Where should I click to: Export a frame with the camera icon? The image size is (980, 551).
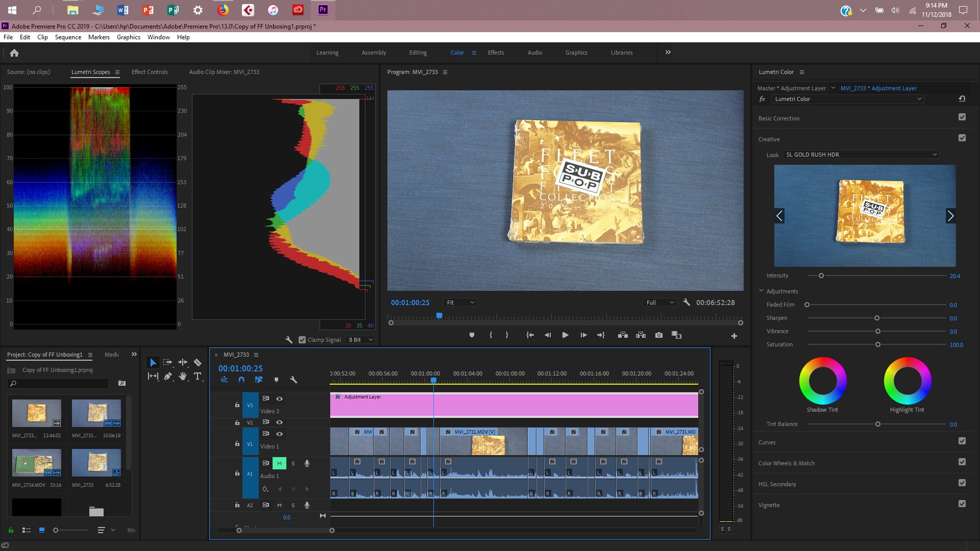coord(658,335)
